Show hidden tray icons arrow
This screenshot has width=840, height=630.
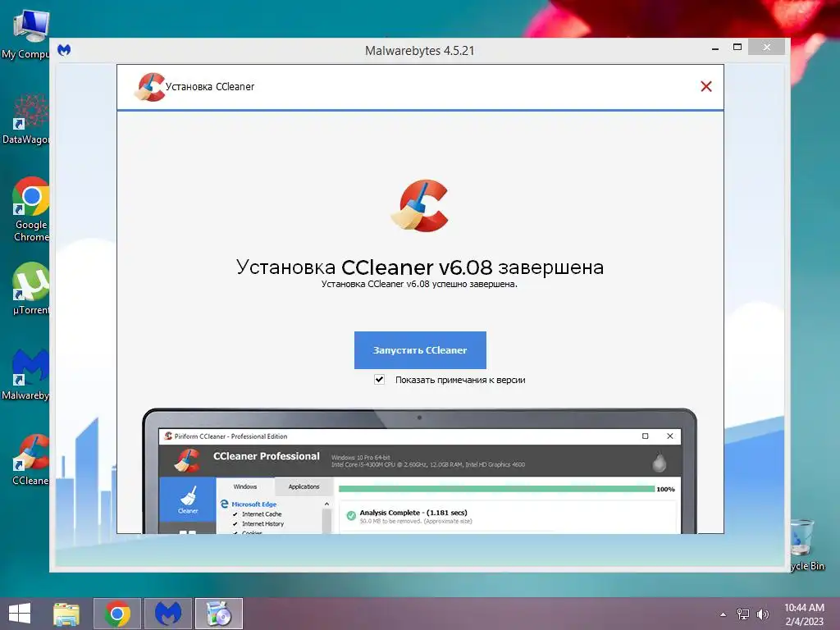(724, 614)
